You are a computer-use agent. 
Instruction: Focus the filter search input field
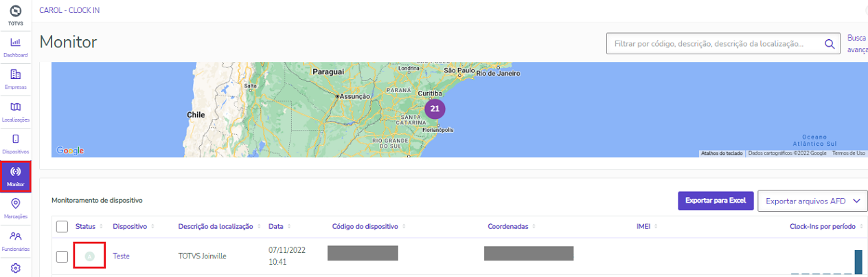point(714,44)
